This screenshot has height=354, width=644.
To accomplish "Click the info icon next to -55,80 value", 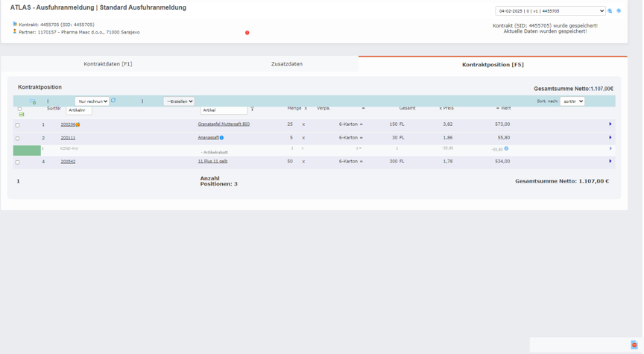I will (506, 149).
